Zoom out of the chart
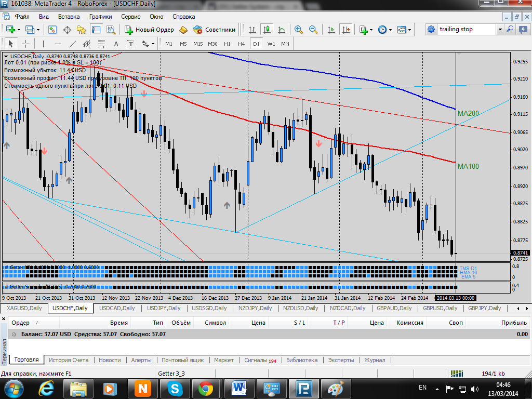The width and height of the screenshot is (532, 399). [x=313, y=30]
